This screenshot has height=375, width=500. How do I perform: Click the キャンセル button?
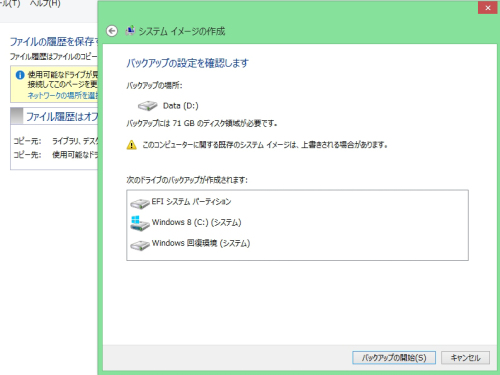coord(465,358)
